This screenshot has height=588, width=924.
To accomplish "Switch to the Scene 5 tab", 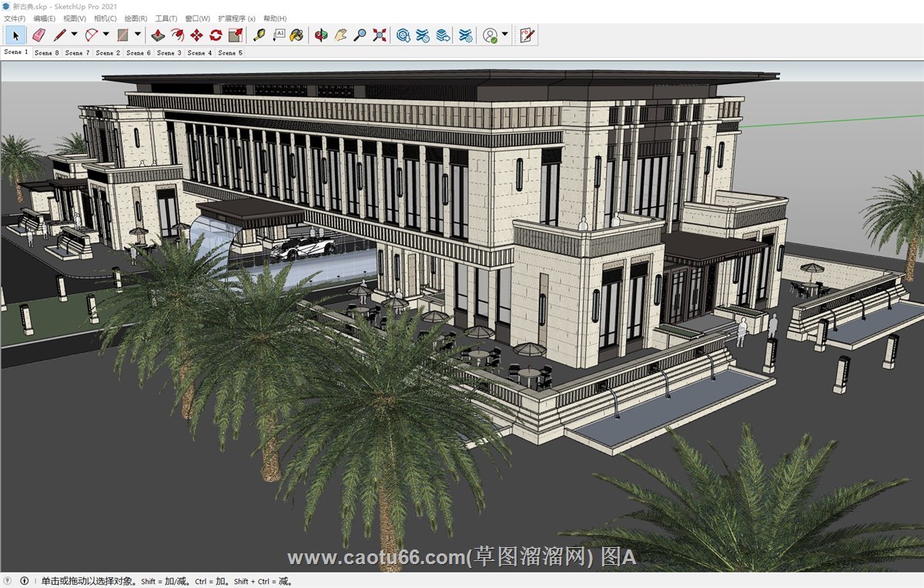I will pos(230,53).
